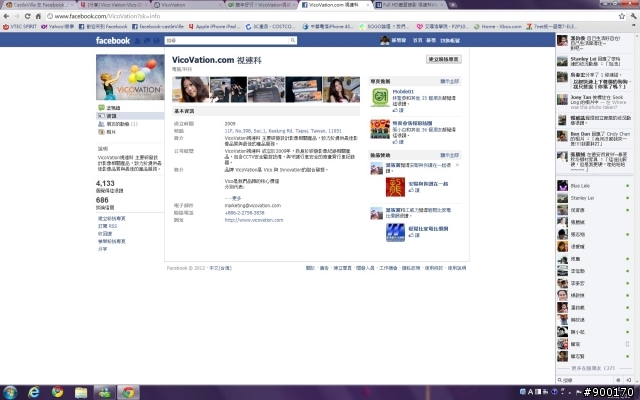Screen dimensions: 640x400
Task: Click the Mobile01 page name link
Action: (x=403, y=92)
